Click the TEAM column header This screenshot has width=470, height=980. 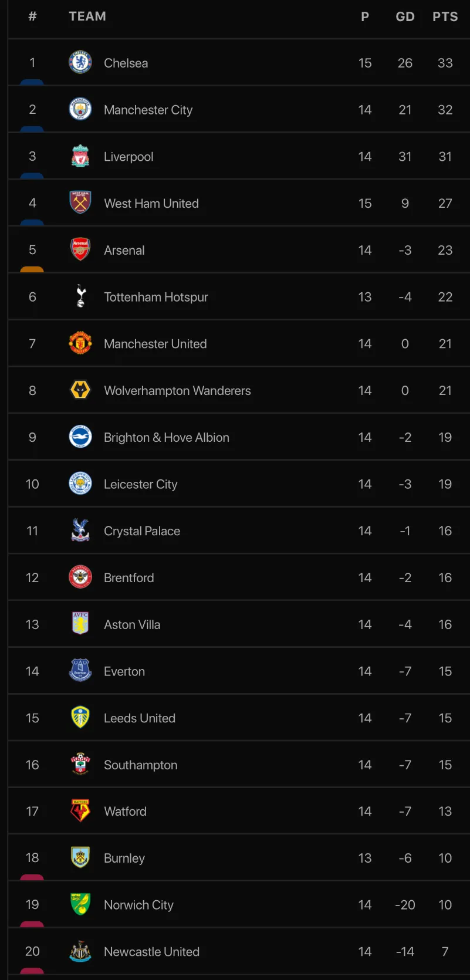click(87, 16)
